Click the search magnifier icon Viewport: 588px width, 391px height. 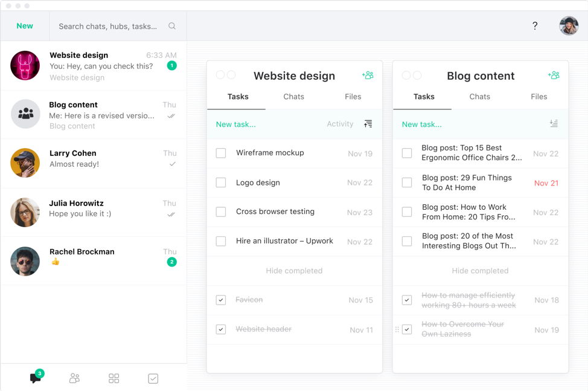click(172, 26)
